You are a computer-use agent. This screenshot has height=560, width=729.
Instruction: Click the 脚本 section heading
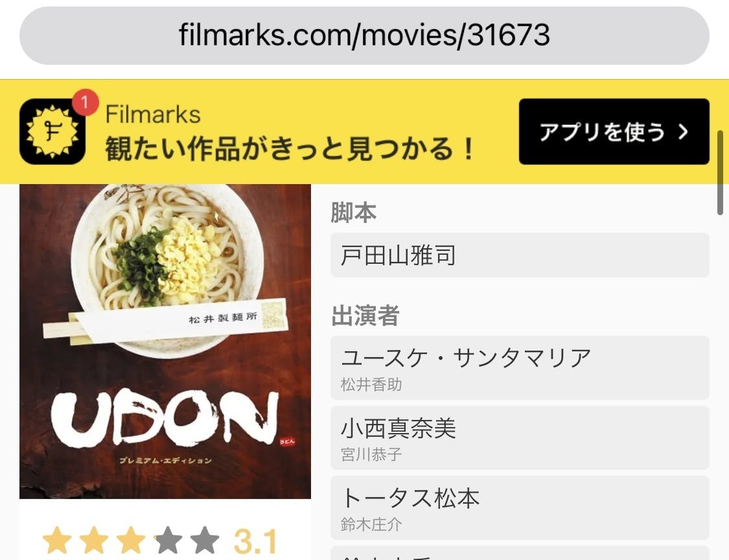[x=354, y=212]
